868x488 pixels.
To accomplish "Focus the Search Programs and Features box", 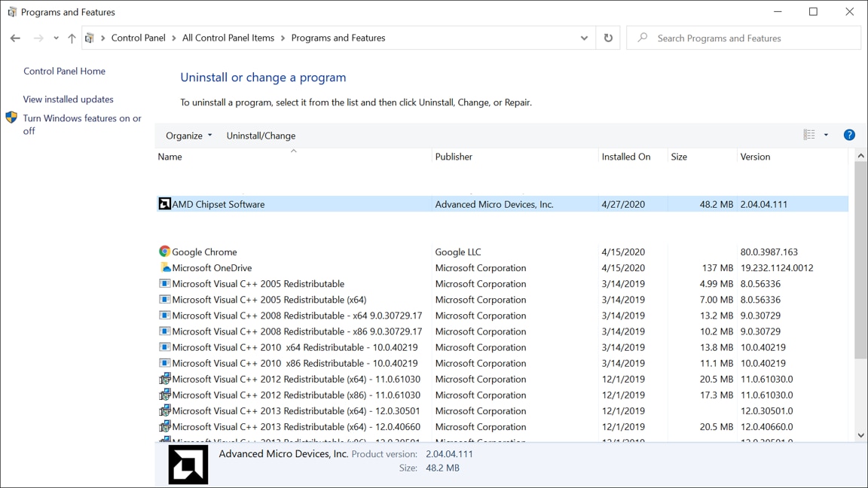I will [744, 38].
